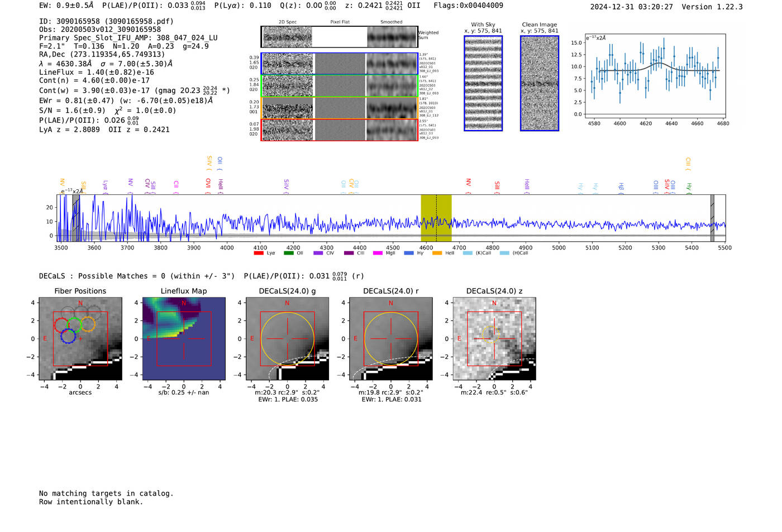Click the EWr = 0.81 line
Image resolution: width=782 pixels, height=532 pixels.
coord(126,100)
